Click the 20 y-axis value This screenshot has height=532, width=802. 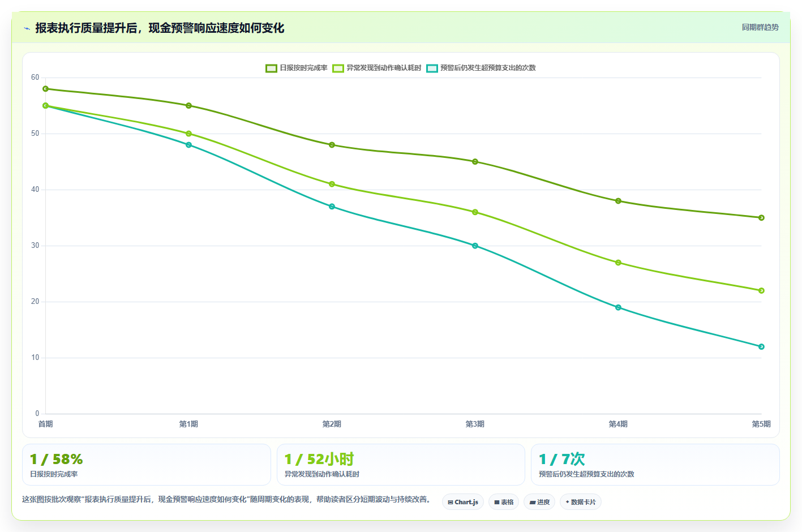coord(35,302)
